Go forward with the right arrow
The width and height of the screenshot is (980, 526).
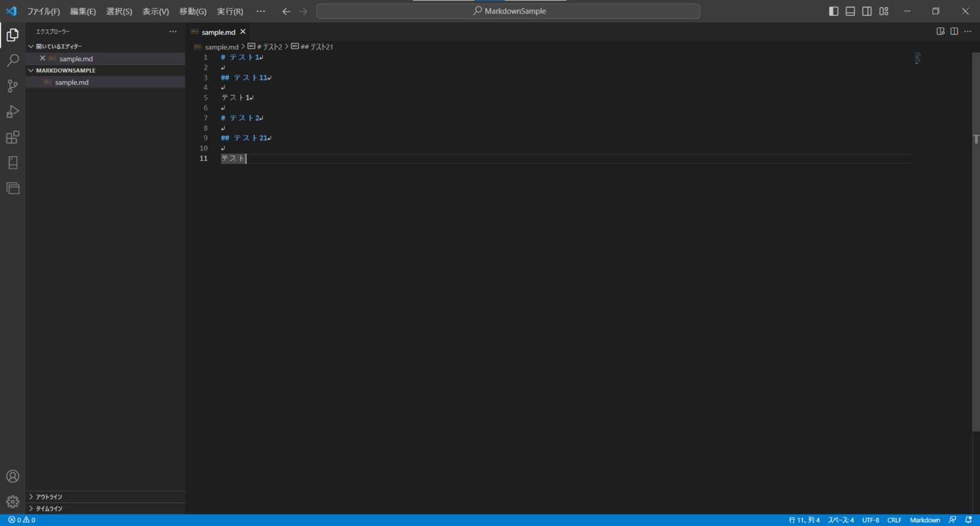pos(303,11)
